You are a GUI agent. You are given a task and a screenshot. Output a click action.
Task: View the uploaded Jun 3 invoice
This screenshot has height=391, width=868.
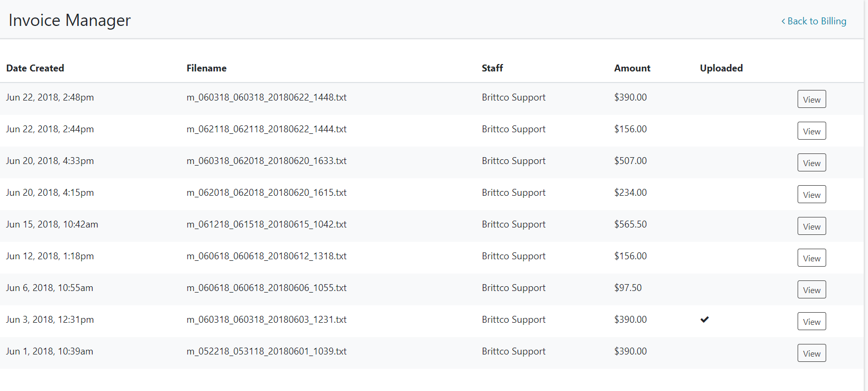point(811,322)
